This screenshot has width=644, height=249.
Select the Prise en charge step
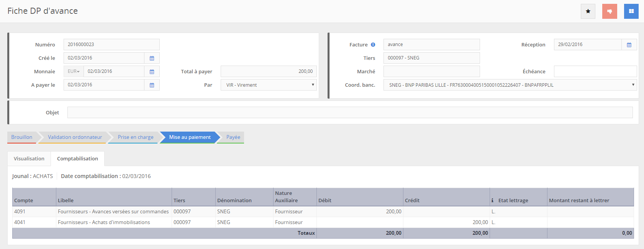pos(136,137)
